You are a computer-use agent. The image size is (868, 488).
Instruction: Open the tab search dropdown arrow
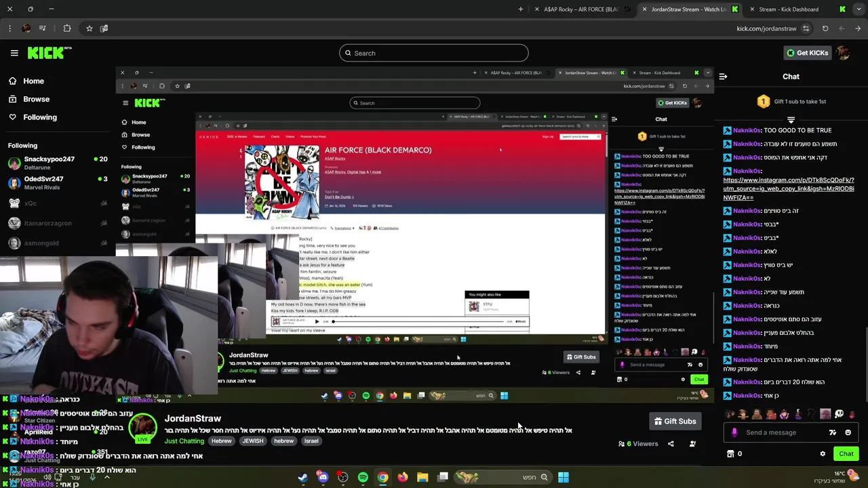coord(859,9)
